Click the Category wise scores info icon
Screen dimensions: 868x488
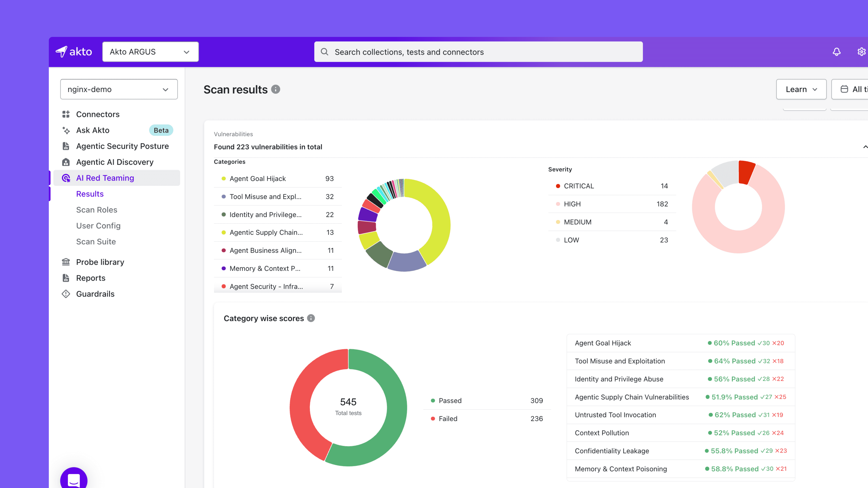[x=311, y=318]
